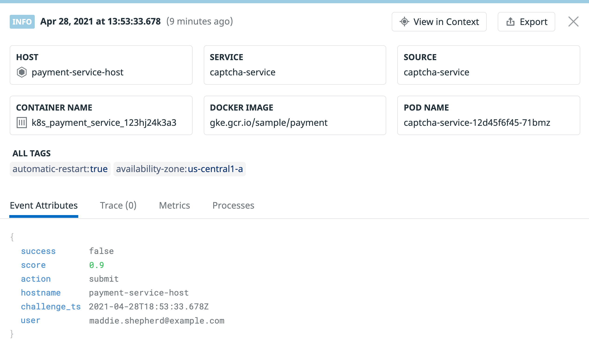Screen dimensions: 589x364
Task: Open the Event Attributes tab
Action: pyautogui.click(x=43, y=205)
